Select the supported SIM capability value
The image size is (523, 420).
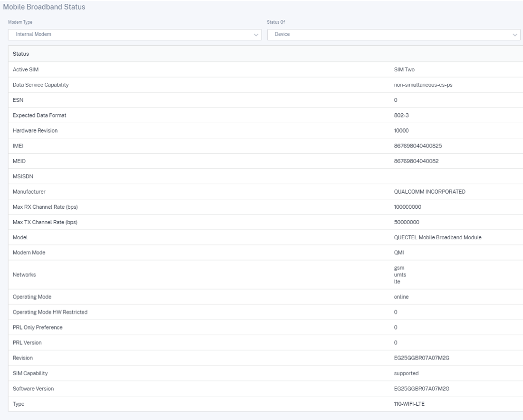(x=406, y=373)
